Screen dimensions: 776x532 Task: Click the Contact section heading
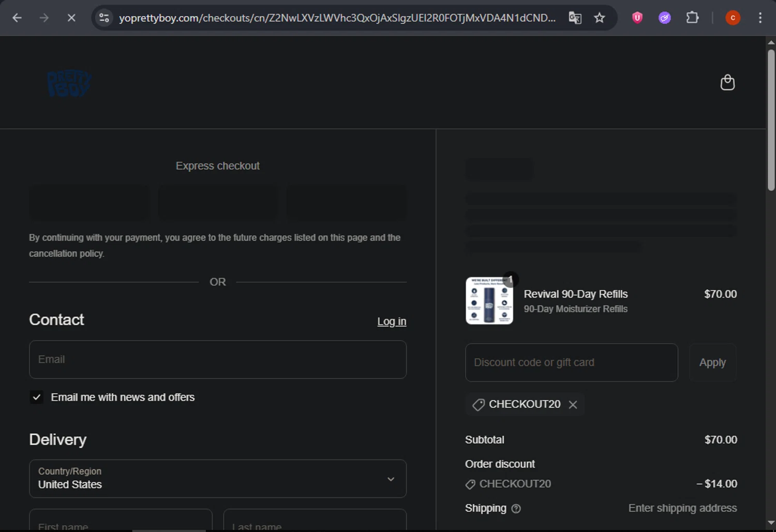(57, 320)
